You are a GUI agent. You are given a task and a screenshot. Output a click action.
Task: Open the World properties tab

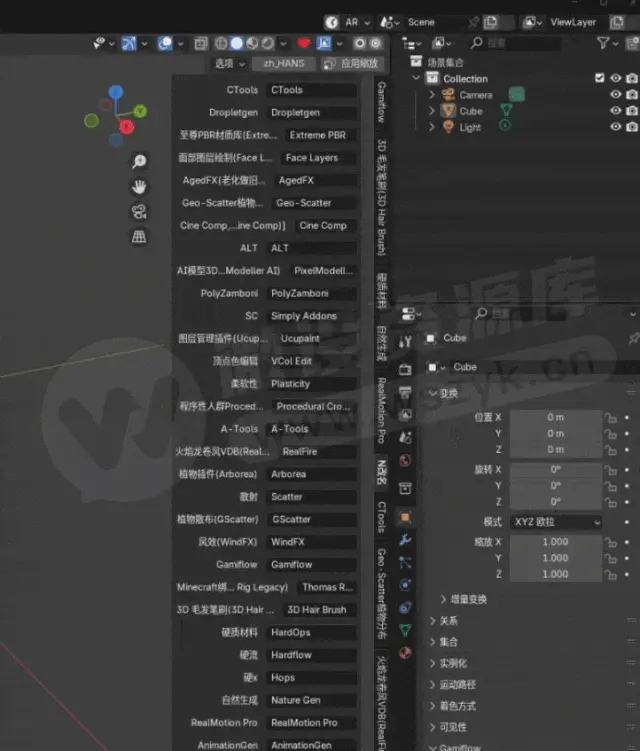405,461
